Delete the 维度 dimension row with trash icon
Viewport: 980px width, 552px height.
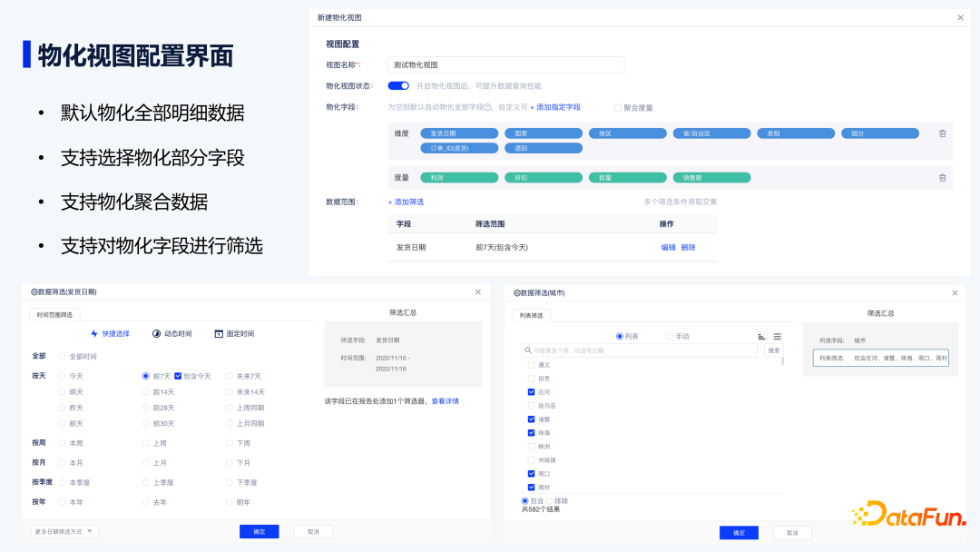[x=942, y=133]
